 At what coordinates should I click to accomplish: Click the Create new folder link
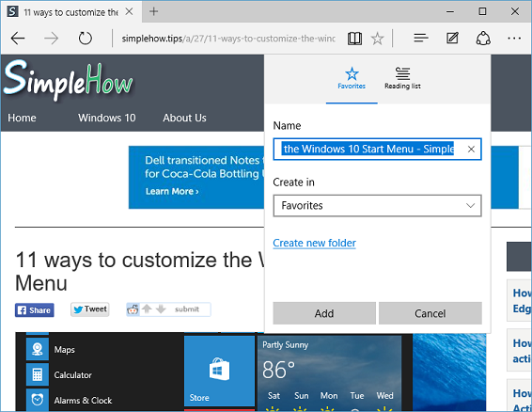coord(314,243)
